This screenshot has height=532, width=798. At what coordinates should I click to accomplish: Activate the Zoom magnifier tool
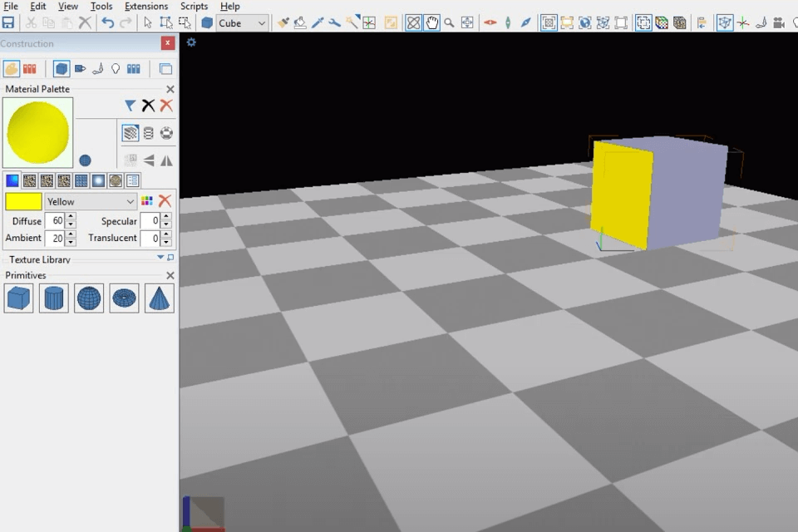point(448,22)
